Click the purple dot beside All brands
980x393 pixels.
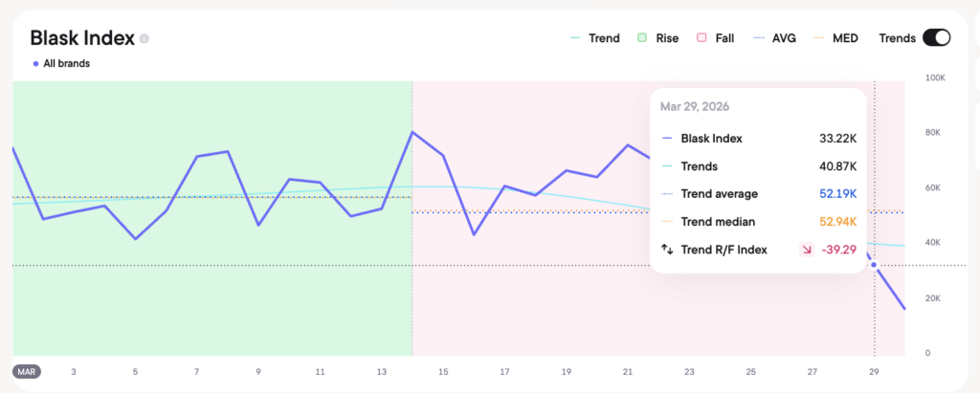(x=35, y=64)
